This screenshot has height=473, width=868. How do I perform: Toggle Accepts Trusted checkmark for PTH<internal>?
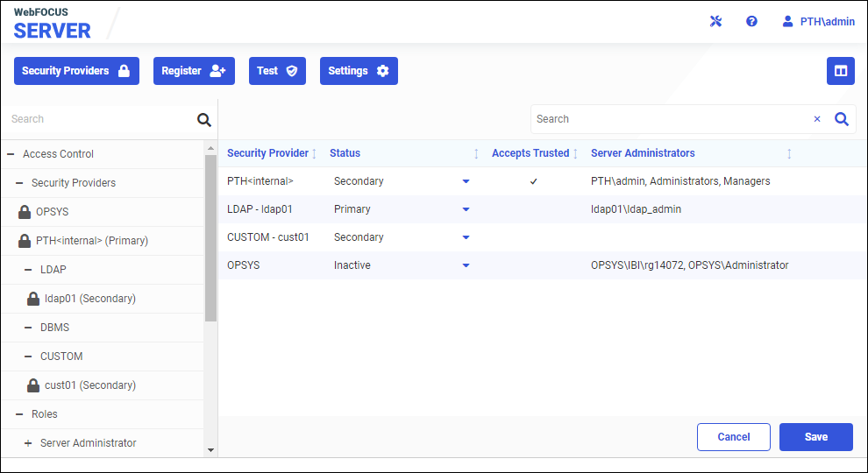pyautogui.click(x=534, y=181)
